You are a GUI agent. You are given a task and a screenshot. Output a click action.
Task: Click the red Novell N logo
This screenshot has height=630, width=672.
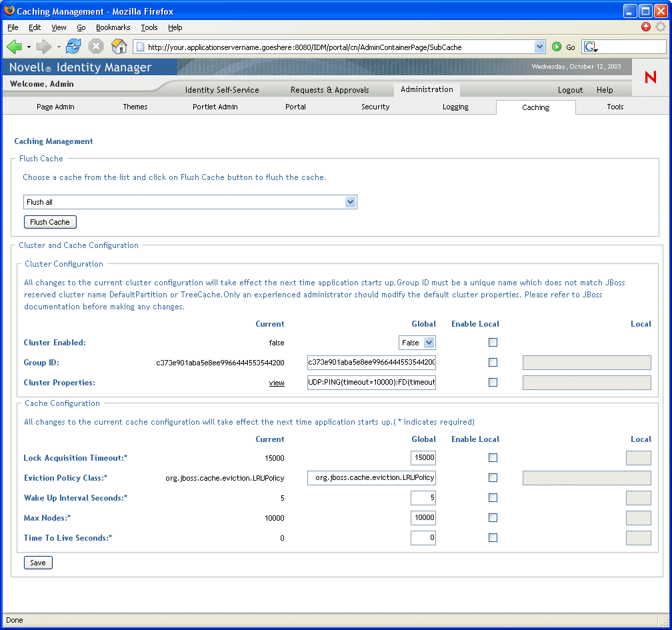click(x=649, y=77)
